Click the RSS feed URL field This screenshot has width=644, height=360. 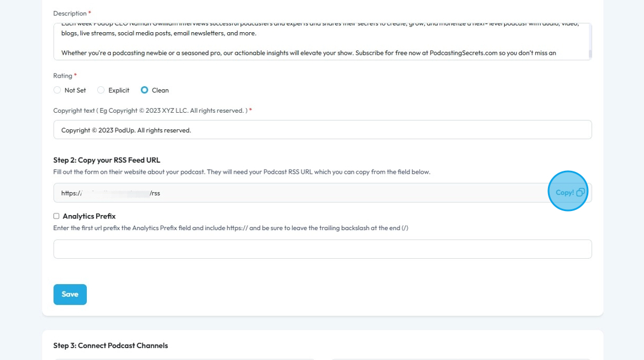[x=299, y=193]
